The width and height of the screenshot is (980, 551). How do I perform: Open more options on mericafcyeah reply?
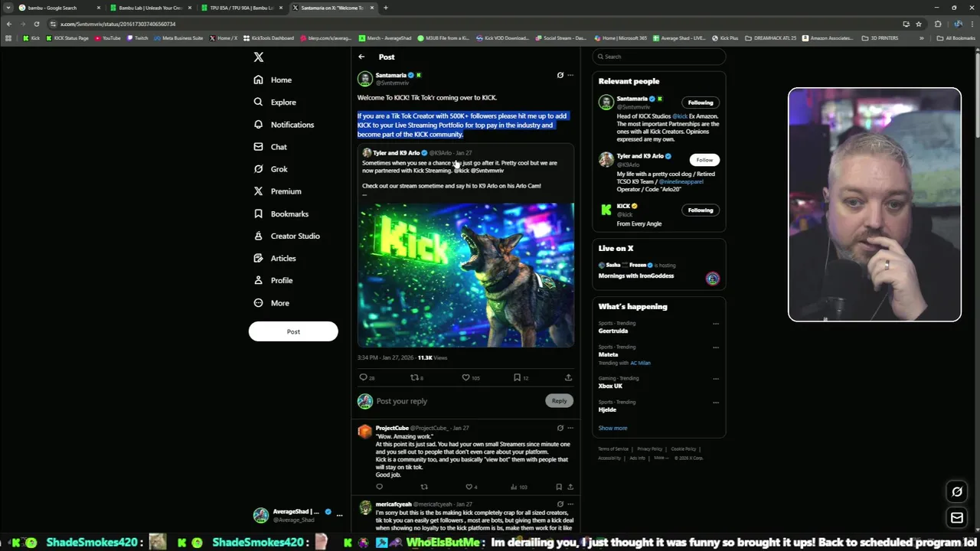pos(570,504)
